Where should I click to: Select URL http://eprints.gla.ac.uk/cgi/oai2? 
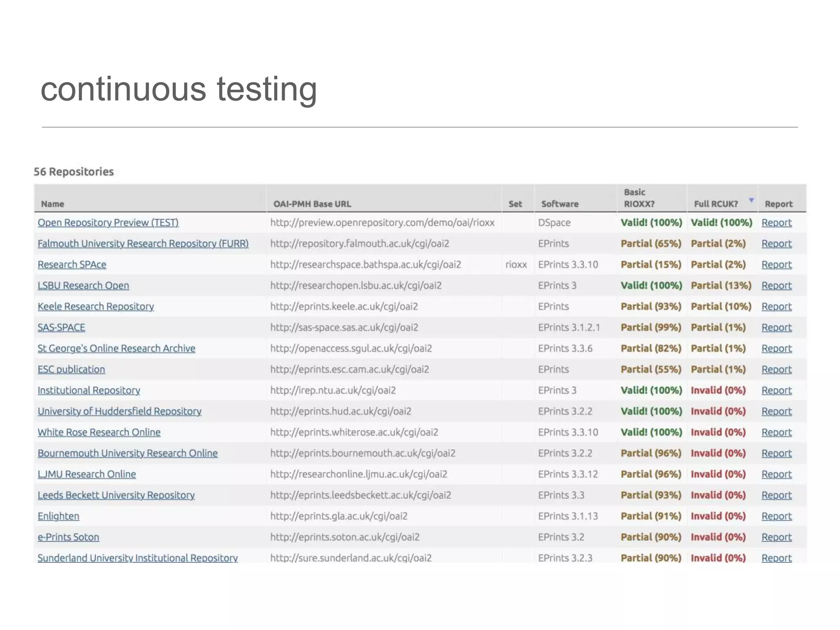point(339,516)
